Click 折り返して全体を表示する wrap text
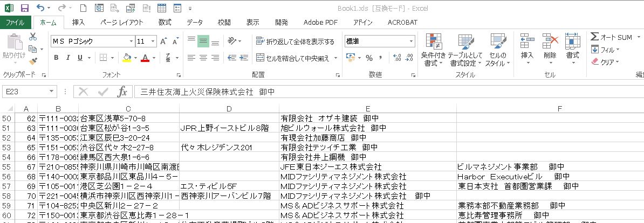The width and height of the screenshot is (644, 223). pyautogui.click(x=296, y=41)
